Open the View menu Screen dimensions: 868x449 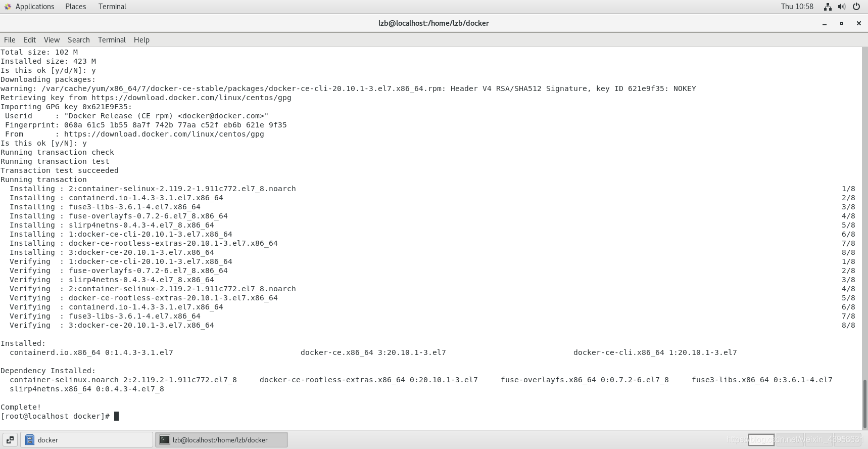pyautogui.click(x=52, y=40)
